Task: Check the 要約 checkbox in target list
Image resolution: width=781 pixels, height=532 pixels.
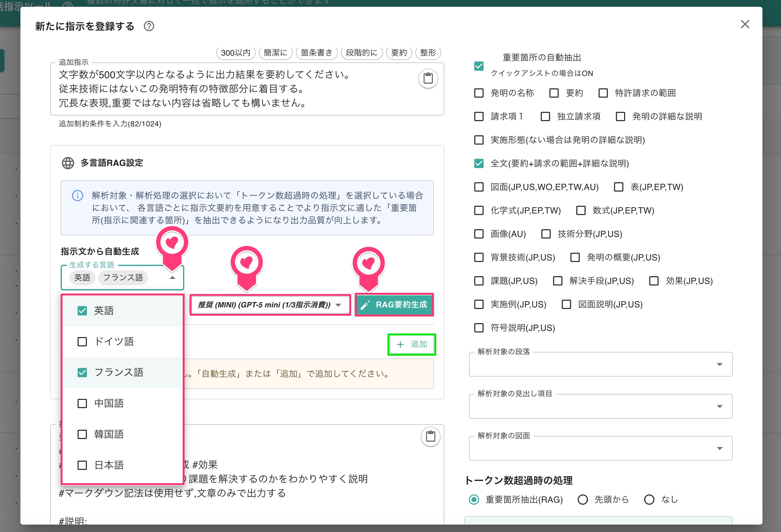Action: point(554,93)
